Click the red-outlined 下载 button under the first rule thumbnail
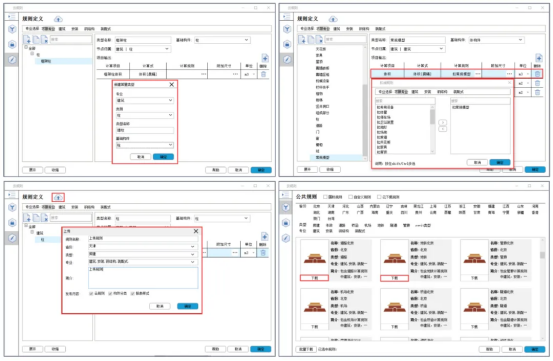Viewport: 553px width, 361px height. click(x=314, y=278)
